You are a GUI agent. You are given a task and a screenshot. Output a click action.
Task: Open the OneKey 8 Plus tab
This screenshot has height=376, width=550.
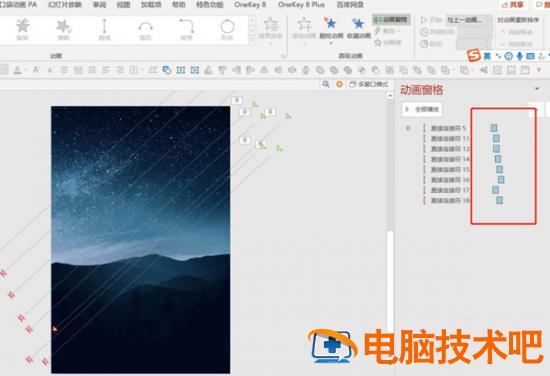point(301,5)
